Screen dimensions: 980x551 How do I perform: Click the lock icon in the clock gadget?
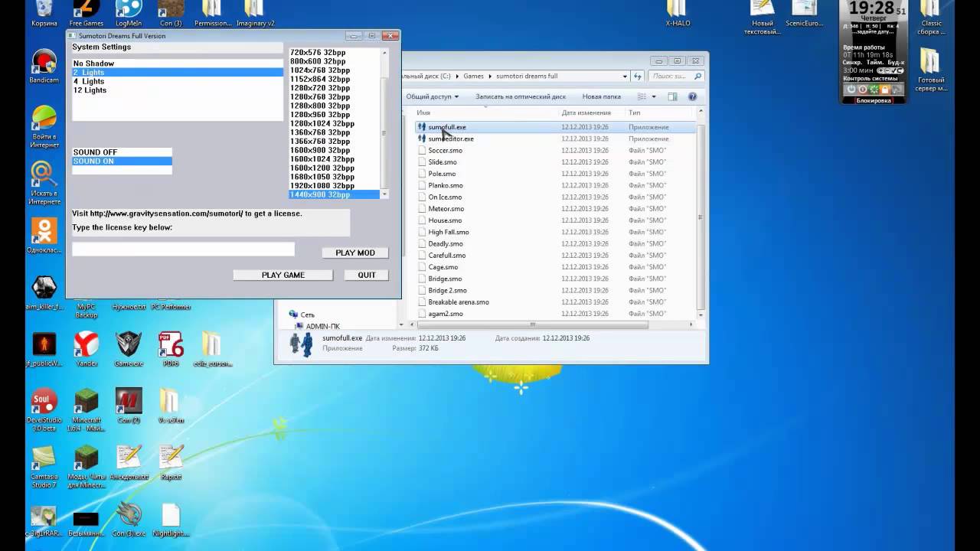pos(885,90)
